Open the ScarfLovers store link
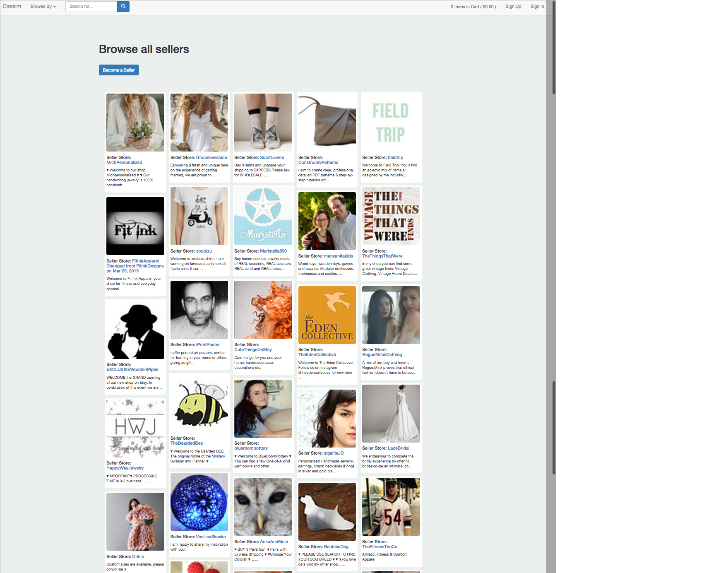728x573 pixels. pyautogui.click(x=272, y=158)
